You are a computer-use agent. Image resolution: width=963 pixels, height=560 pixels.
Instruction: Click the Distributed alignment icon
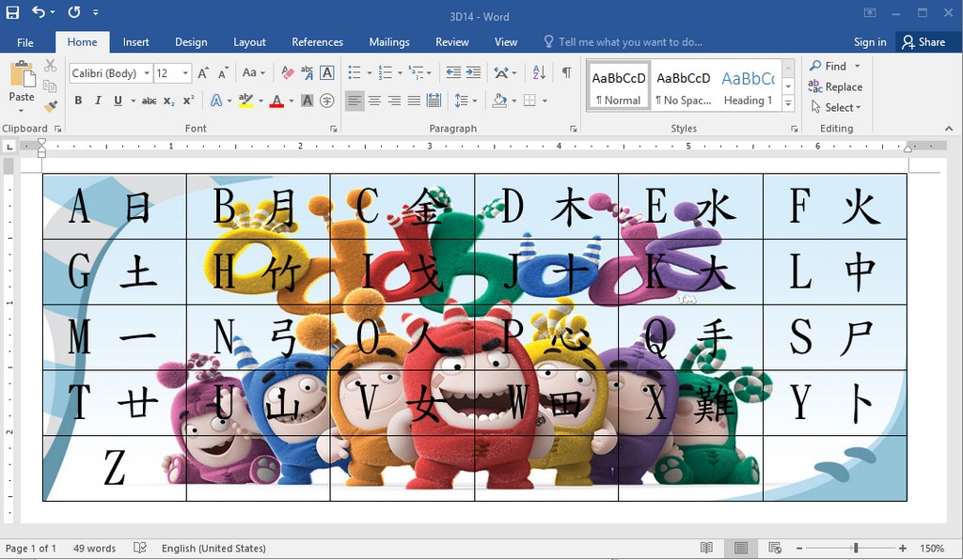tap(434, 101)
